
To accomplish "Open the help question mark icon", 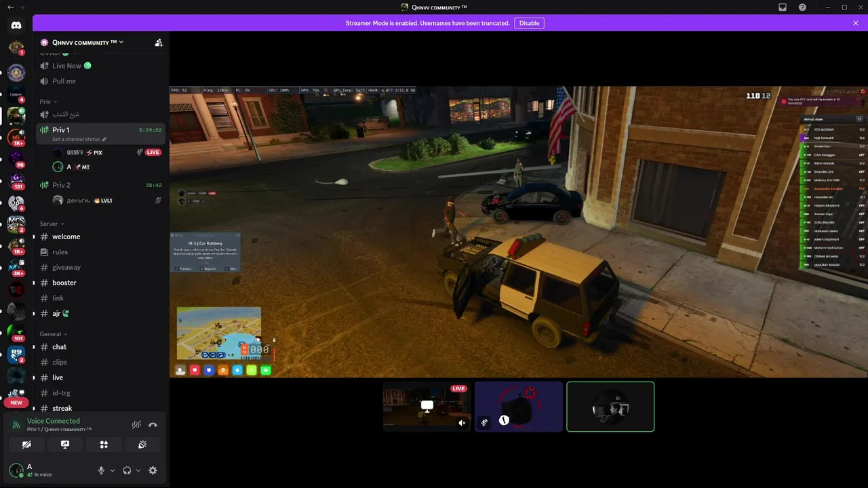I will tap(802, 7).
